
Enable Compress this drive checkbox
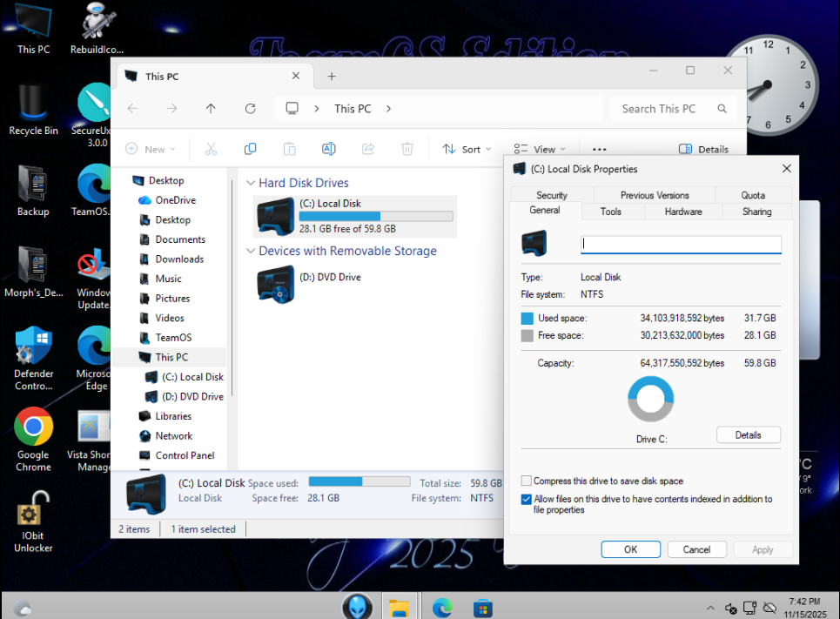pos(526,481)
